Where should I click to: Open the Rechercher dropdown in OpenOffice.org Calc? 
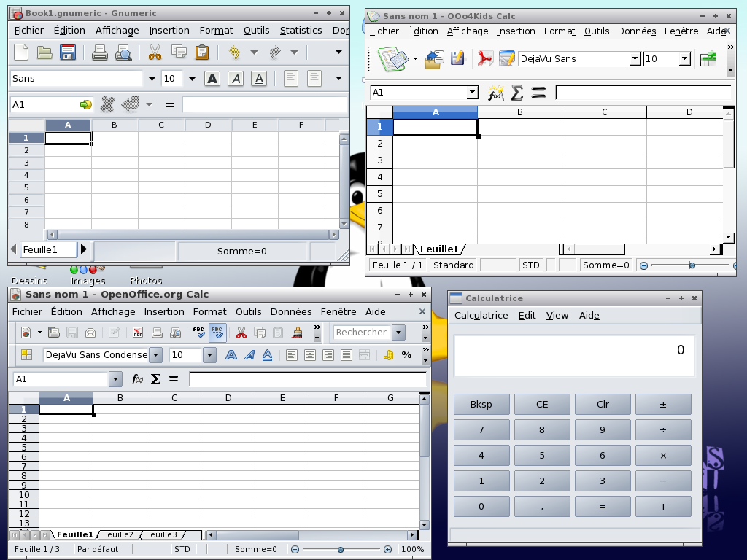(399, 332)
